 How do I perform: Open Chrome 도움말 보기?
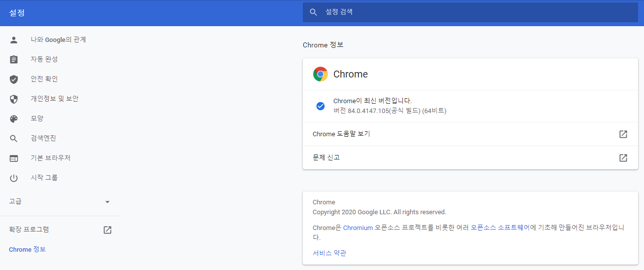point(470,134)
